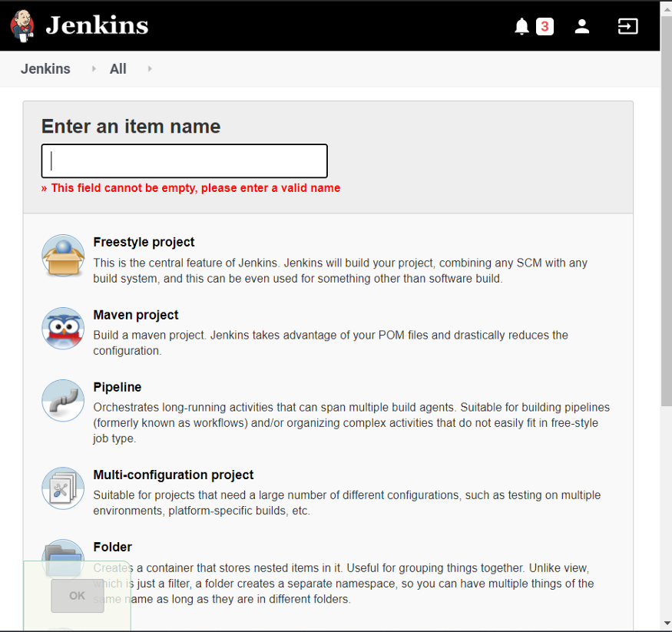Click the sign-out icon
Screen dimensions: 672x632
(x=627, y=25)
